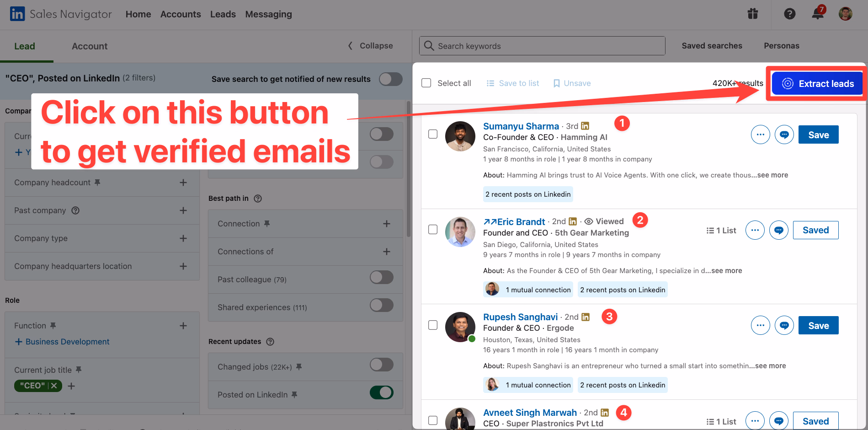868x430 pixels.
Task: Toggle Shared experiences (111) switch
Action: [x=382, y=305]
